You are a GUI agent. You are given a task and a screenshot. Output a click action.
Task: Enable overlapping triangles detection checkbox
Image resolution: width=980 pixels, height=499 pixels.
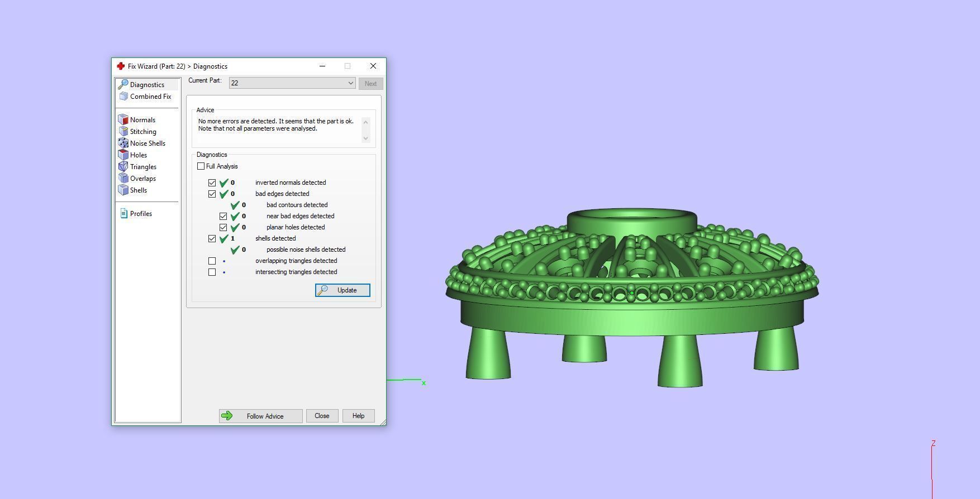[212, 261]
